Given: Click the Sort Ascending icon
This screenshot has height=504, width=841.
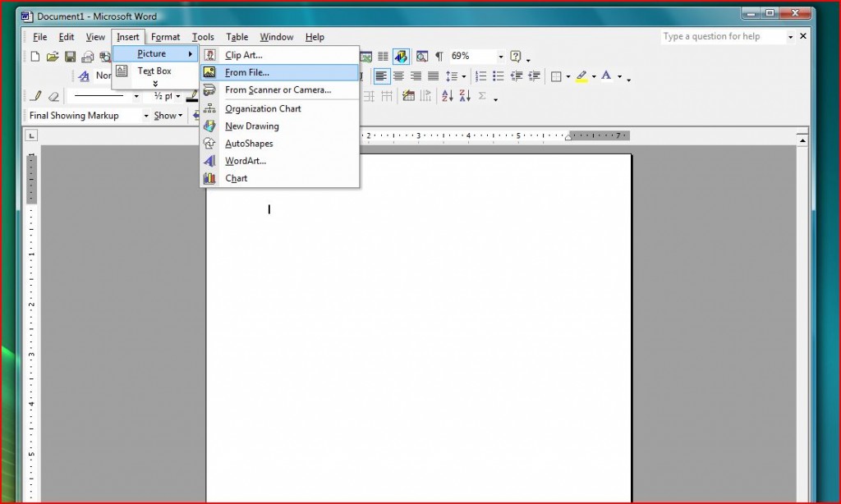Looking at the screenshot, I should (x=447, y=96).
